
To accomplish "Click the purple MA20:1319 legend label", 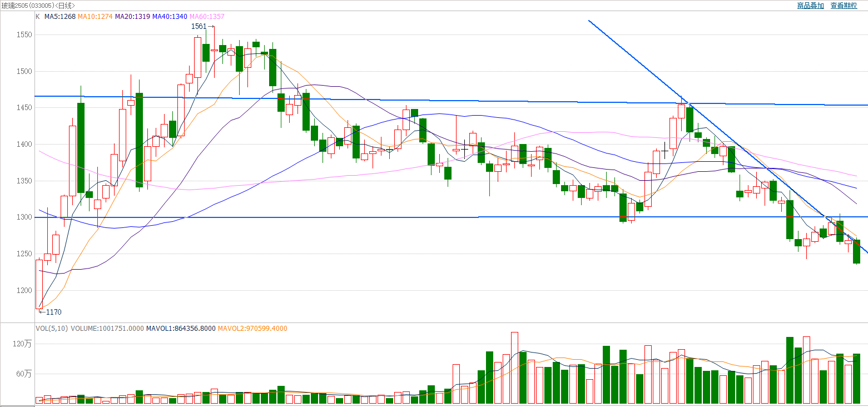I will pyautogui.click(x=132, y=17).
